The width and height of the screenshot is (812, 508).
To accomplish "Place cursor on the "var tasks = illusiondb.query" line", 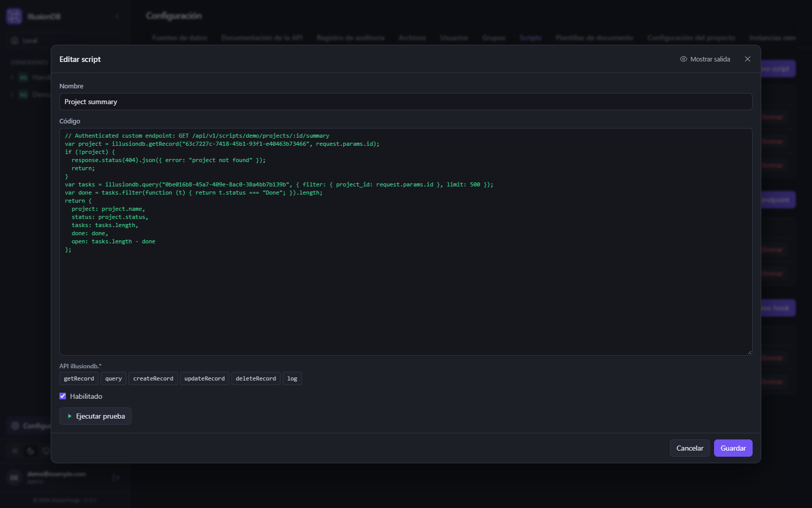I will pos(279,184).
